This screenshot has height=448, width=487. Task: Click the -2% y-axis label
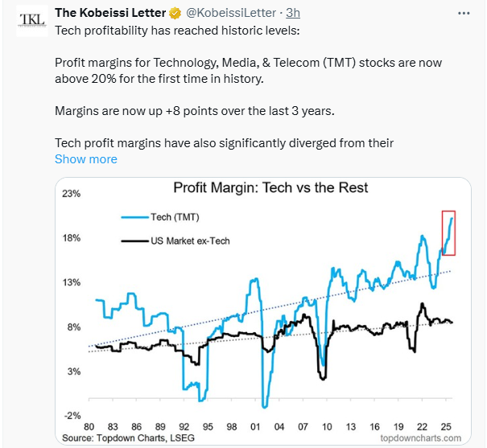click(x=72, y=416)
